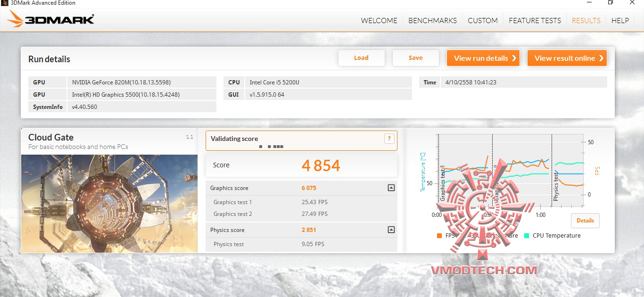Select NVIDIA GeForce 820M GPU text
The width and height of the screenshot is (644, 297).
(x=121, y=82)
